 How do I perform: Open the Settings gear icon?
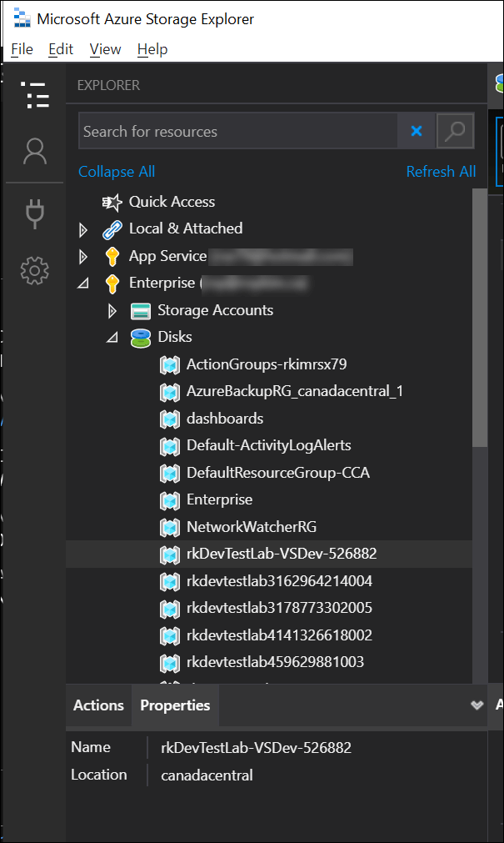35,269
